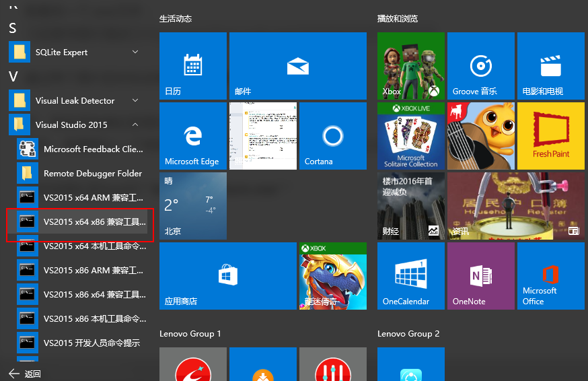Click the 播放和浏览 group title
The height and width of the screenshot is (381, 588).
pos(398,18)
